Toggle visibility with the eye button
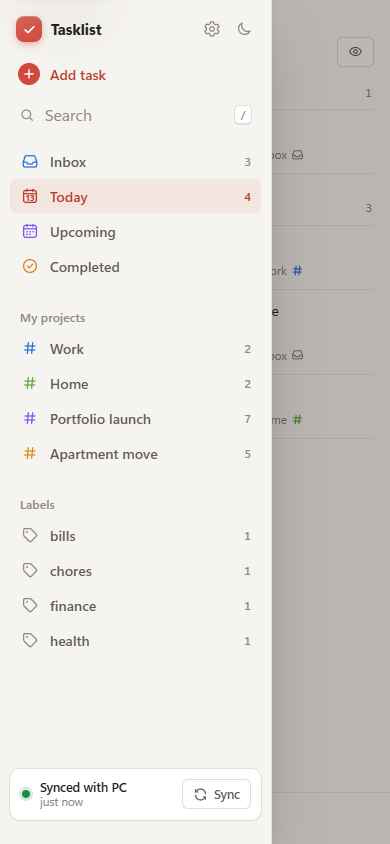Image resolution: width=390 pixels, height=844 pixels. pyautogui.click(x=355, y=52)
